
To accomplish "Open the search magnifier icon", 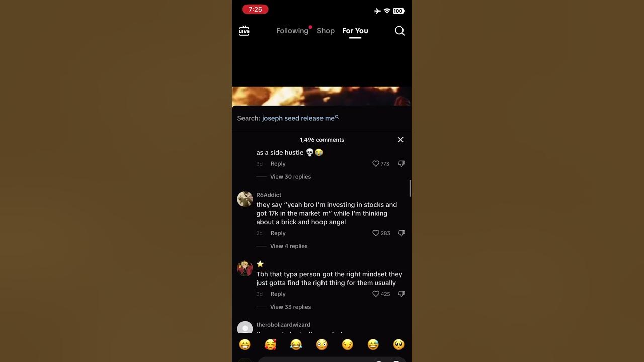I will tap(399, 31).
